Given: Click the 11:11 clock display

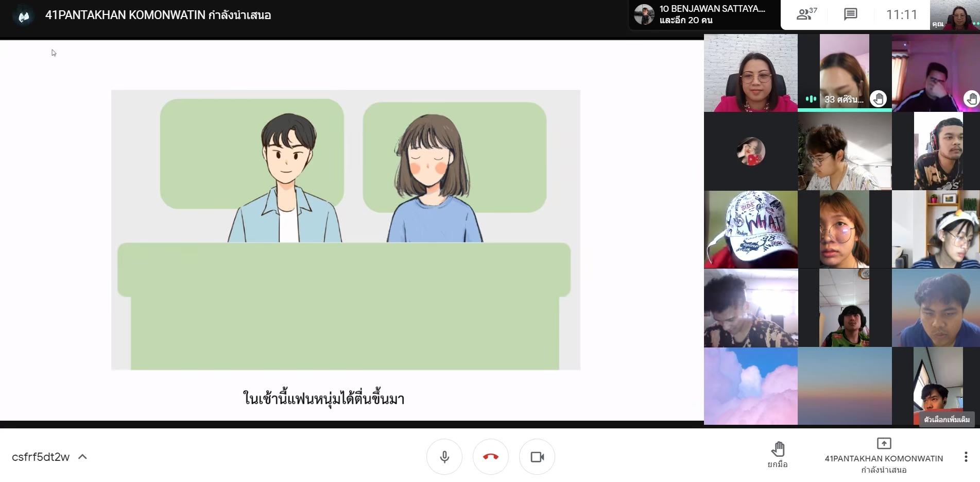Looking at the screenshot, I should (x=902, y=14).
